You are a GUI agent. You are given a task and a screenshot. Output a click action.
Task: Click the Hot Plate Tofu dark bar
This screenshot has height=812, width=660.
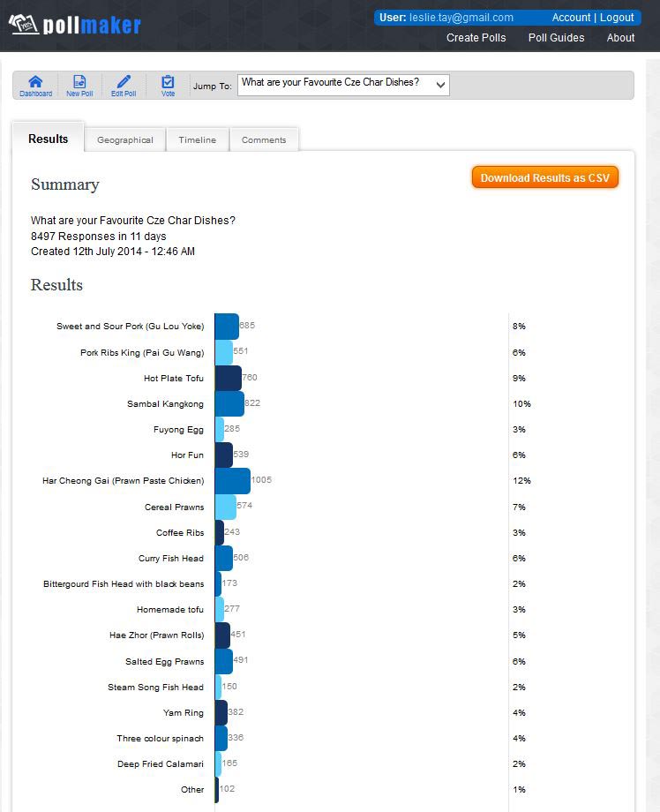click(228, 378)
